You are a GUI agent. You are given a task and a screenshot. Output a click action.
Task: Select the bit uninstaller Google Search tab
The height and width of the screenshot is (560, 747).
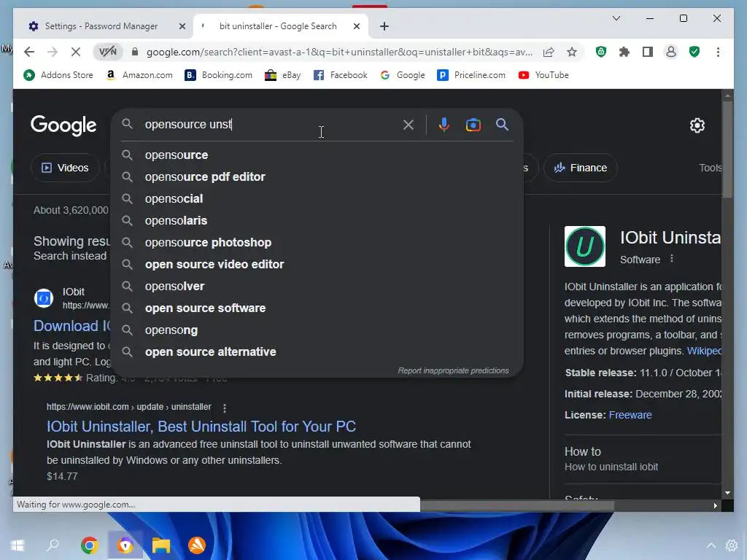coord(278,26)
